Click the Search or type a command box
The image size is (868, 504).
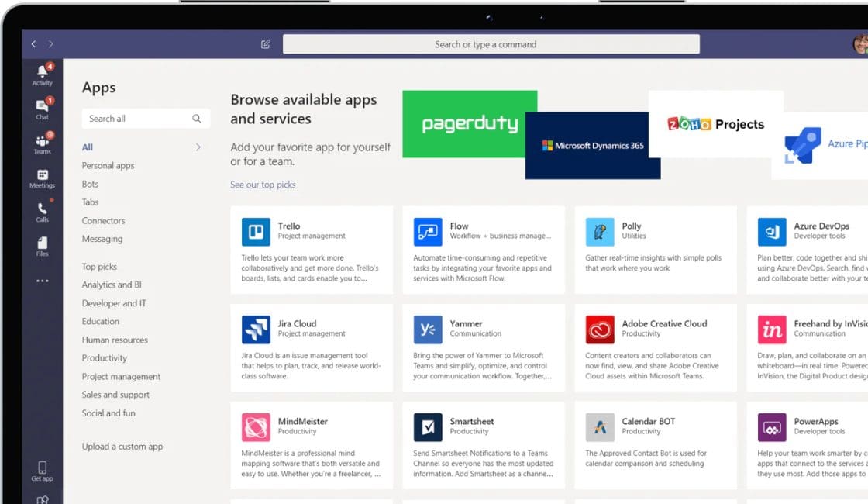491,44
